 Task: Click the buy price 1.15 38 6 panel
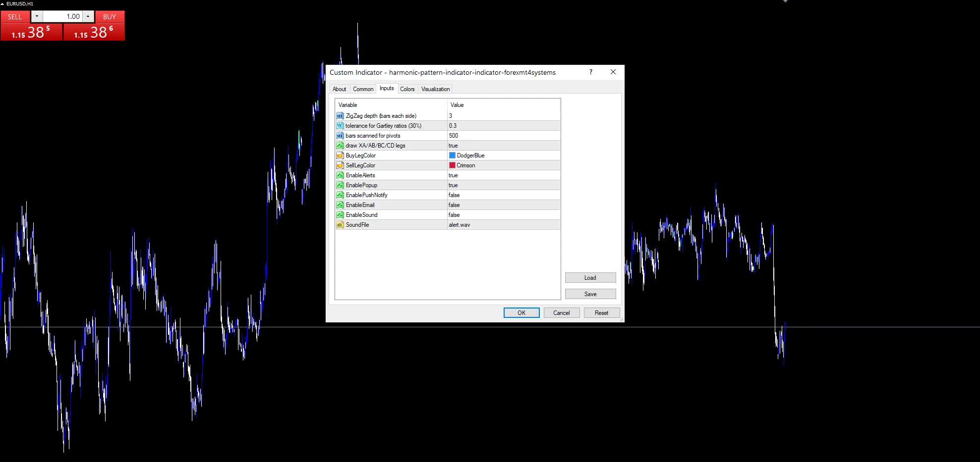click(x=94, y=32)
